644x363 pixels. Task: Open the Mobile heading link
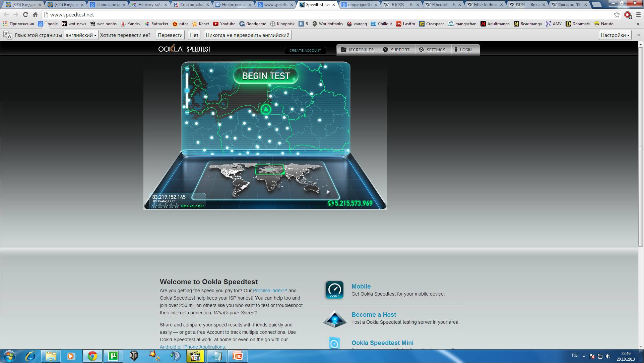pos(361,287)
